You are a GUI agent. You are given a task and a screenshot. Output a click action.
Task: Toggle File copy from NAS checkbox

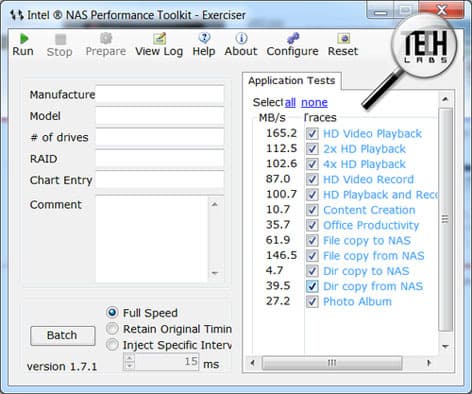312,256
